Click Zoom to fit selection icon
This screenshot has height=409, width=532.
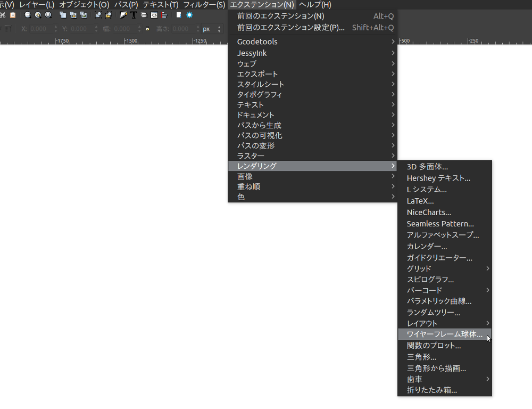tap(28, 15)
